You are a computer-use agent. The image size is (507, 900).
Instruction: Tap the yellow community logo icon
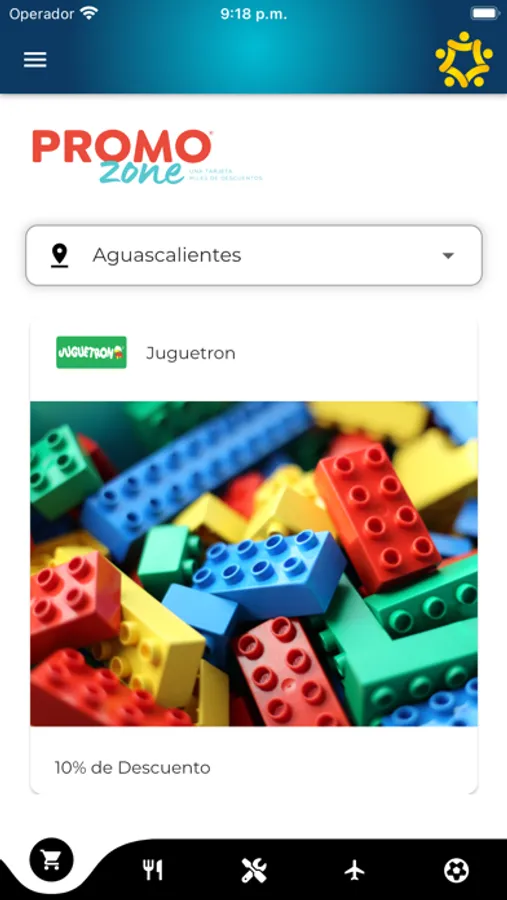pyautogui.click(x=464, y=59)
